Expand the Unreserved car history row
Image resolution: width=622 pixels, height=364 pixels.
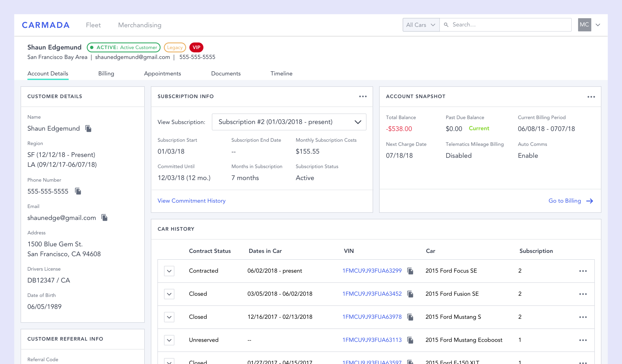169,340
